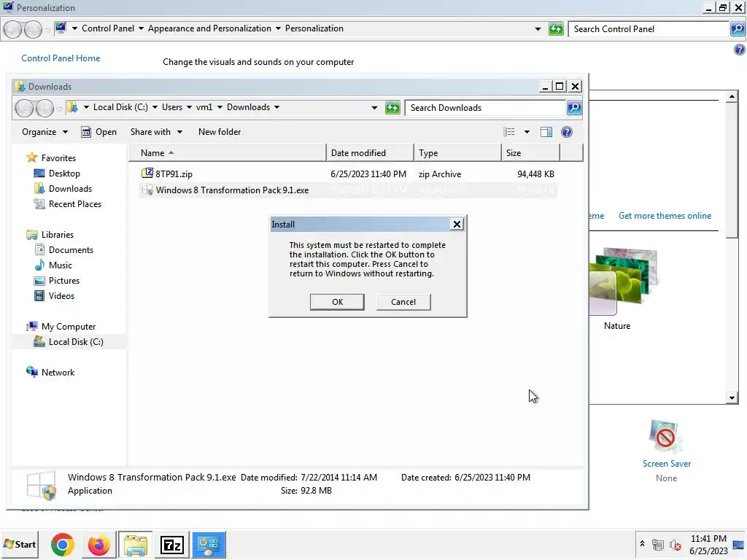Screen dimensions: 747x560
Task: Click the Start button
Action: pos(20,544)
